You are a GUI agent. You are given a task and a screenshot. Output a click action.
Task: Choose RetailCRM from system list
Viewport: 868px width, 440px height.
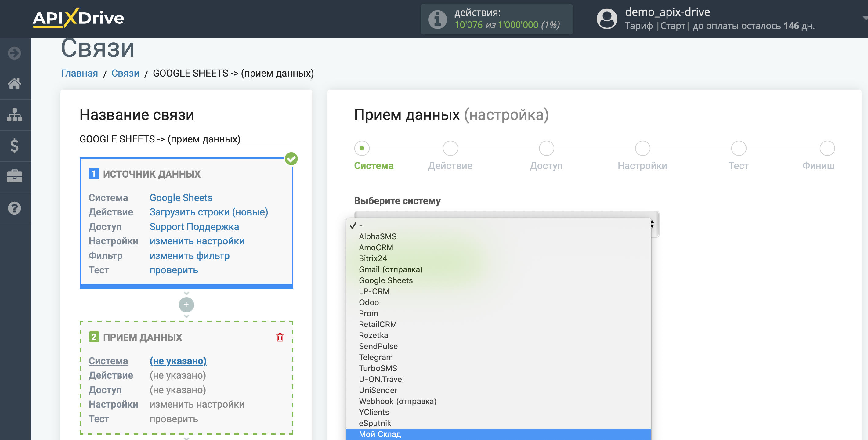point(498,324)
